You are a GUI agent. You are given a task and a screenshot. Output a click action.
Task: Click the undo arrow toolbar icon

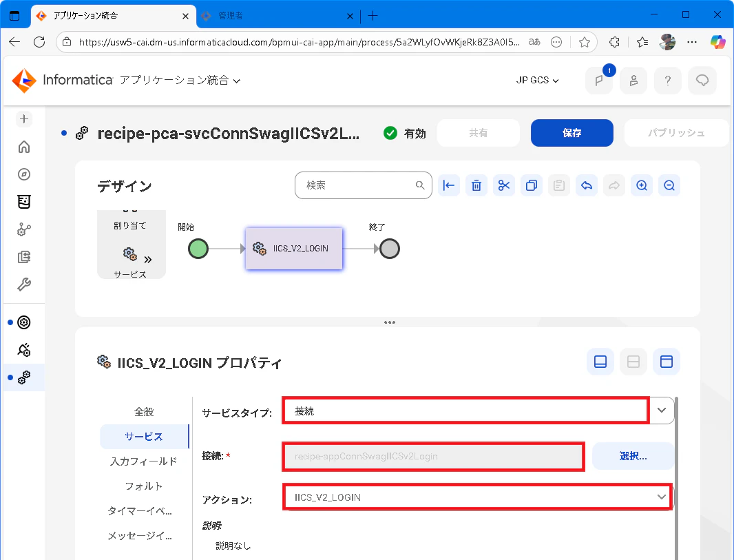pyautogui.click(x=587, y=185)
